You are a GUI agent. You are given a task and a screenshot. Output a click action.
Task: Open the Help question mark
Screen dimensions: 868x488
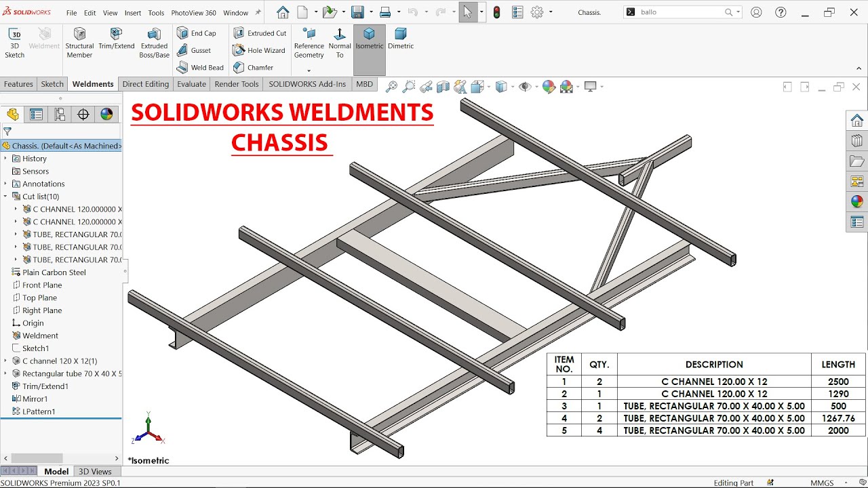[x=781, y=12]
